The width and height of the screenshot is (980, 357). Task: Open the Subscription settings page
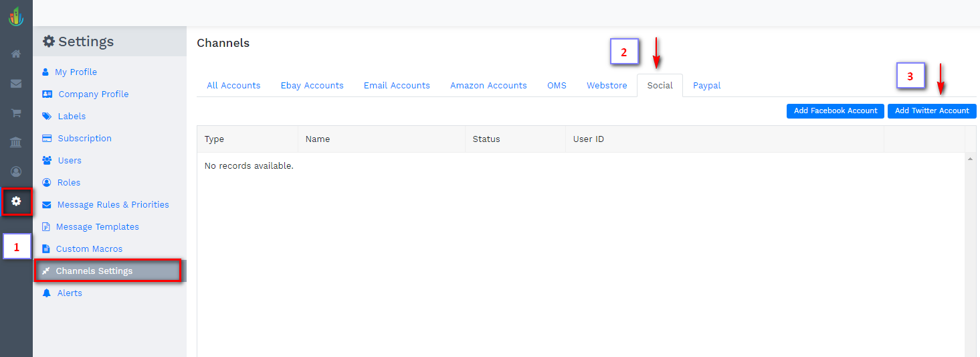click(84, 139)
